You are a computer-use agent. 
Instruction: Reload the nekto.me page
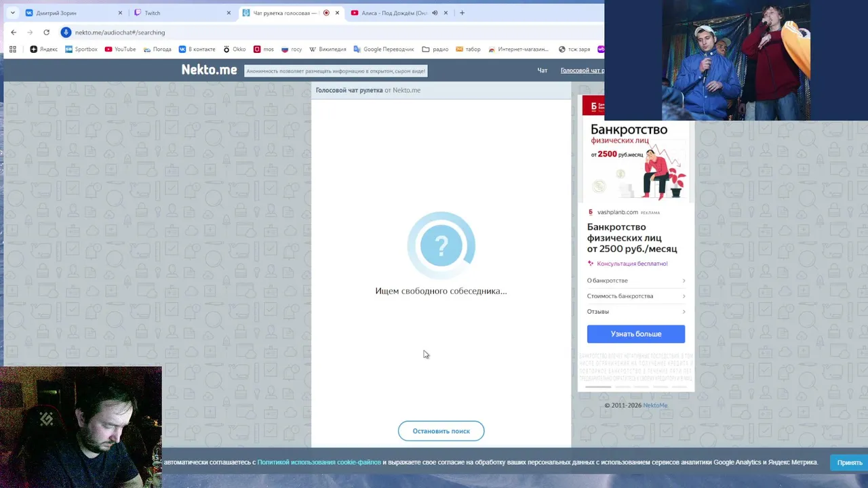pos(46,32)
